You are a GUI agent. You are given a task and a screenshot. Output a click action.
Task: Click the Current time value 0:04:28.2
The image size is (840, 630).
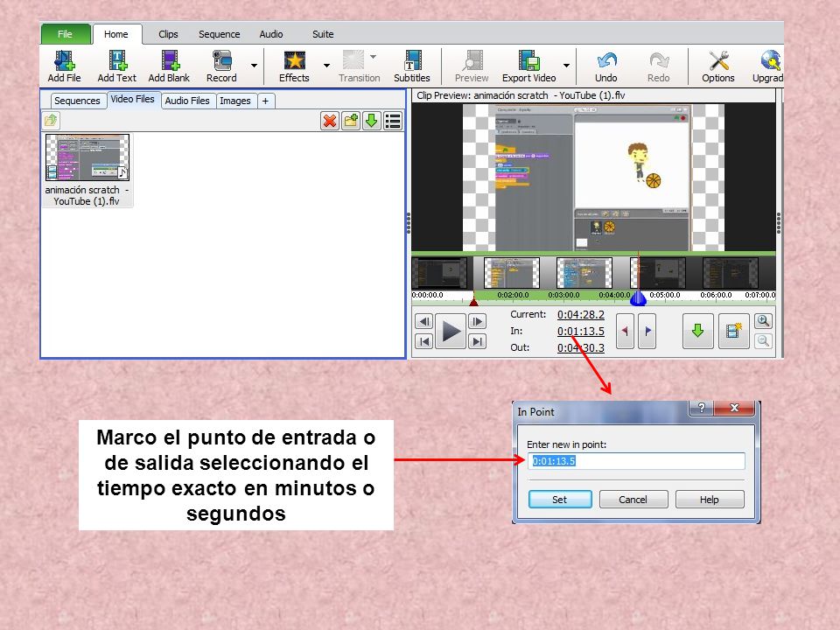[x=581, y=314]
